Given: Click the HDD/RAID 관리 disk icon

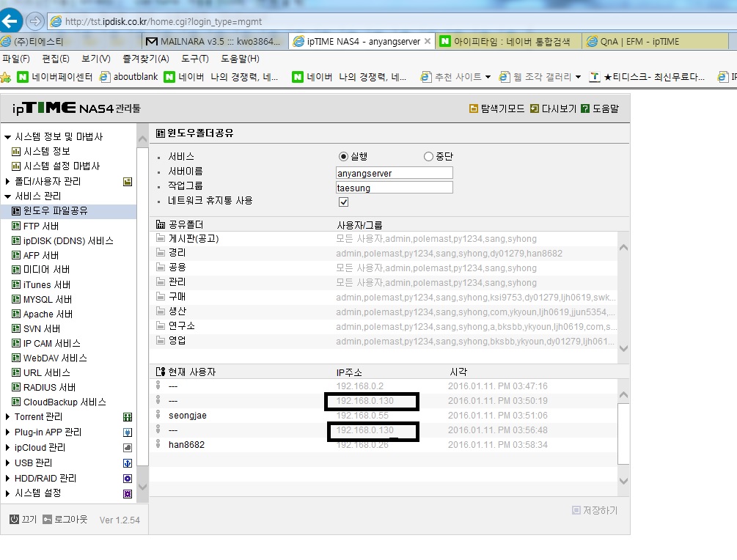Looking at the screenshot, I should (128, 478).
